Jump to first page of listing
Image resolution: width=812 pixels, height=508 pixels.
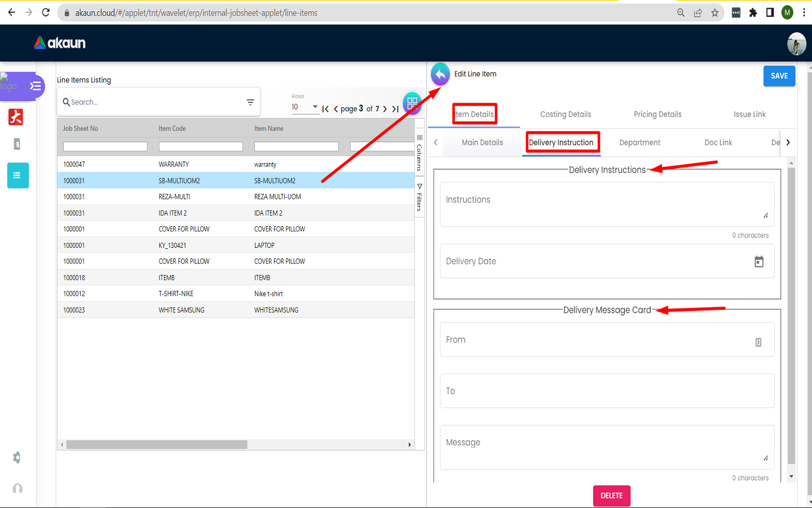[x=325, y=109]
